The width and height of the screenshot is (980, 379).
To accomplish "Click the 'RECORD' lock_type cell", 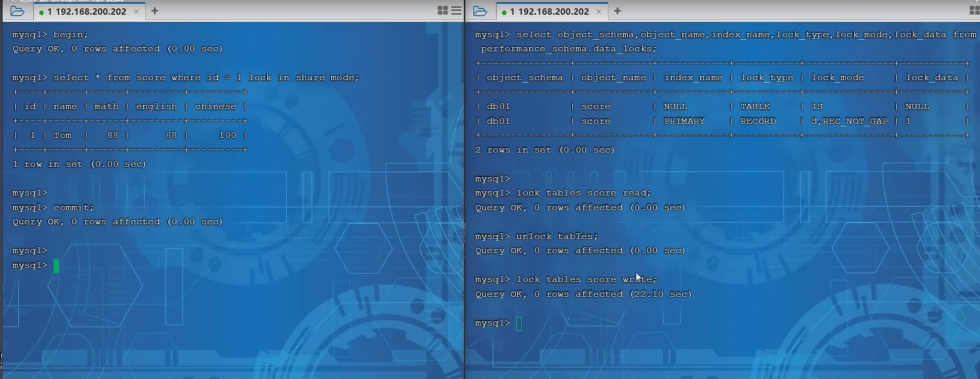I will [x=758, y=121].
